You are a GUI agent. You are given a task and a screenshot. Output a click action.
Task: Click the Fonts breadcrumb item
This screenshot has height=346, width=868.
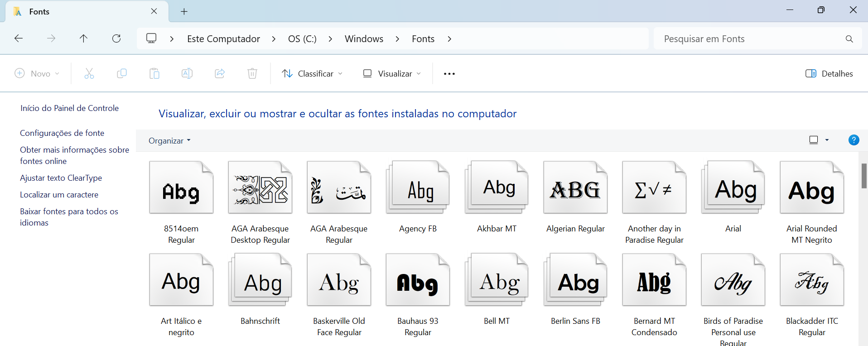423,39
